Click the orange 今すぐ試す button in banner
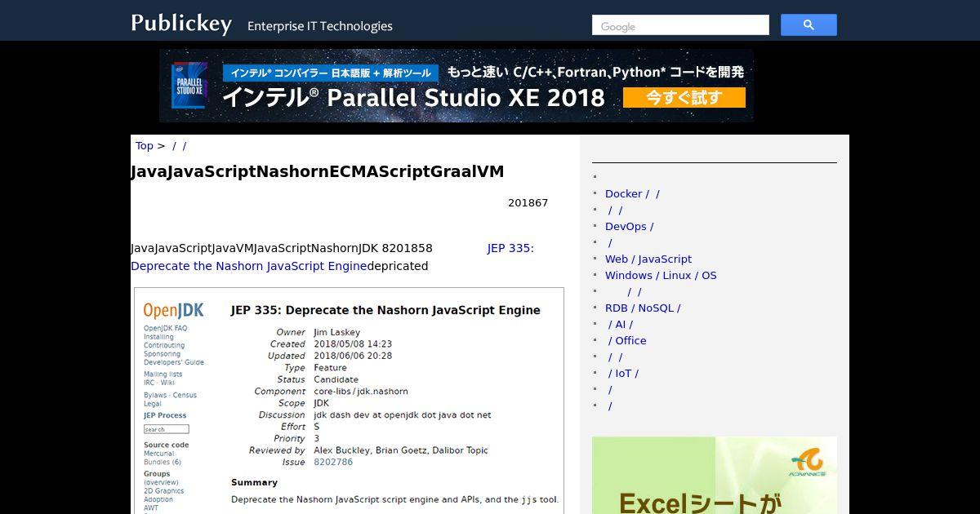 [x=684, y=98]
